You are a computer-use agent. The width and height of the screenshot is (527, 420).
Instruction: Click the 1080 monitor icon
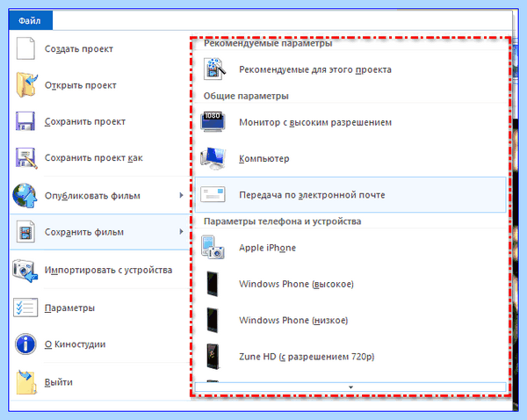(x=213, y=122)
